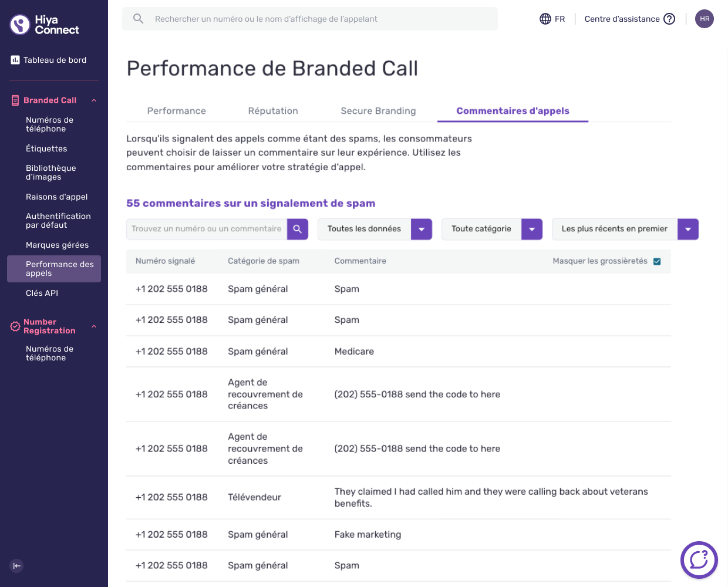Open the Étiquettes sidebar link

pyautogui.click(x=46, y=149)
